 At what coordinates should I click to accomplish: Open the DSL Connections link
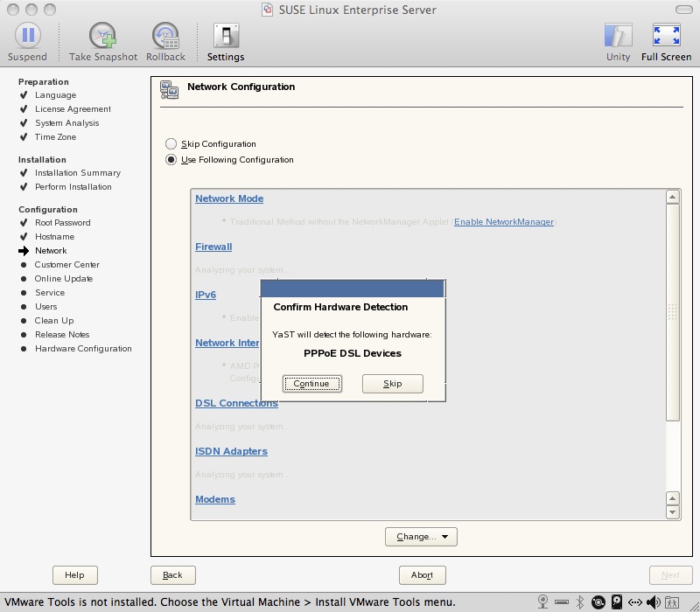(236, 403)
